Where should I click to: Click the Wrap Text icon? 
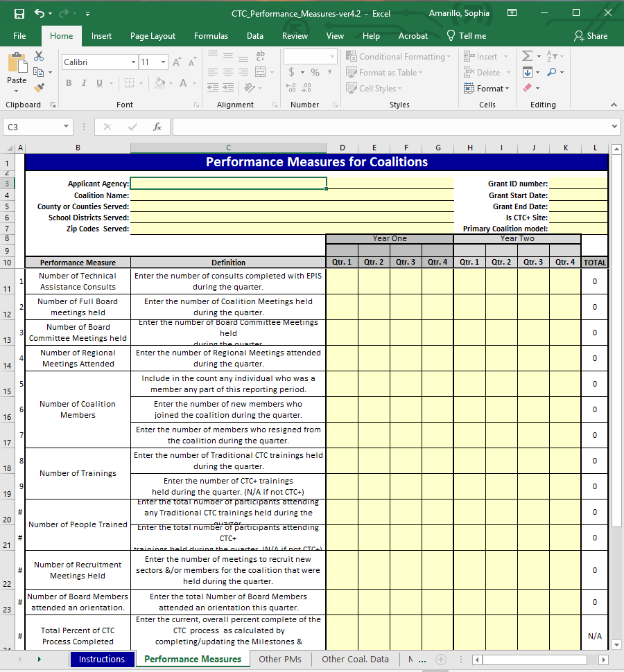[x=260, y=55]
